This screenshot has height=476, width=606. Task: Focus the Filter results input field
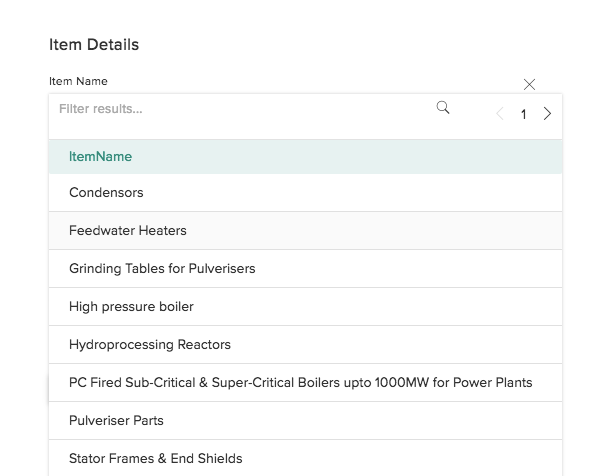coord(243,109)
